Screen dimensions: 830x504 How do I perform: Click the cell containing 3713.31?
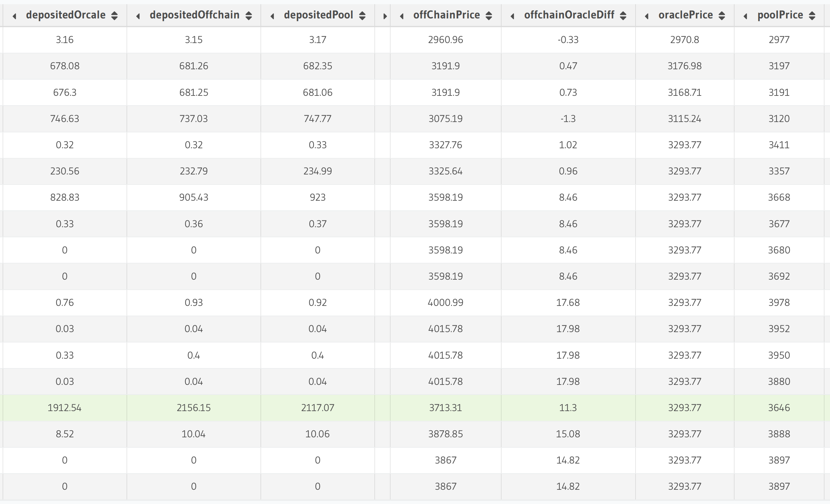pyautogui.click(x=446, y=408)
